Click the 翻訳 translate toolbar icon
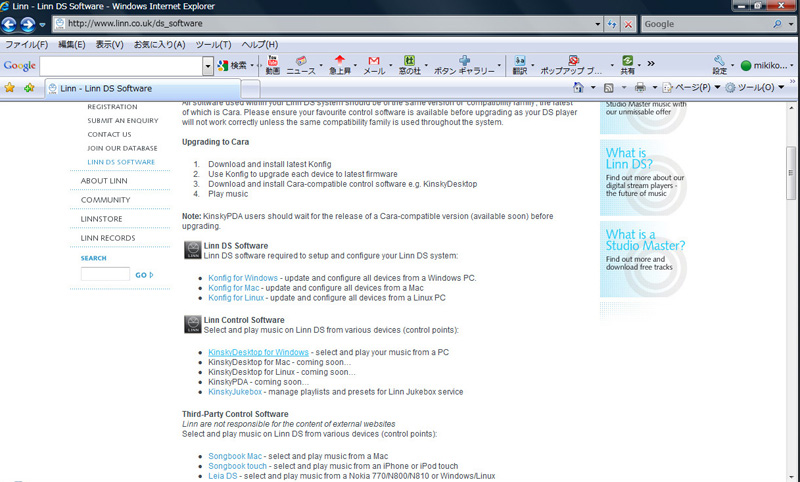The width and height of the screenshot is (800, 482). [520, 65]
